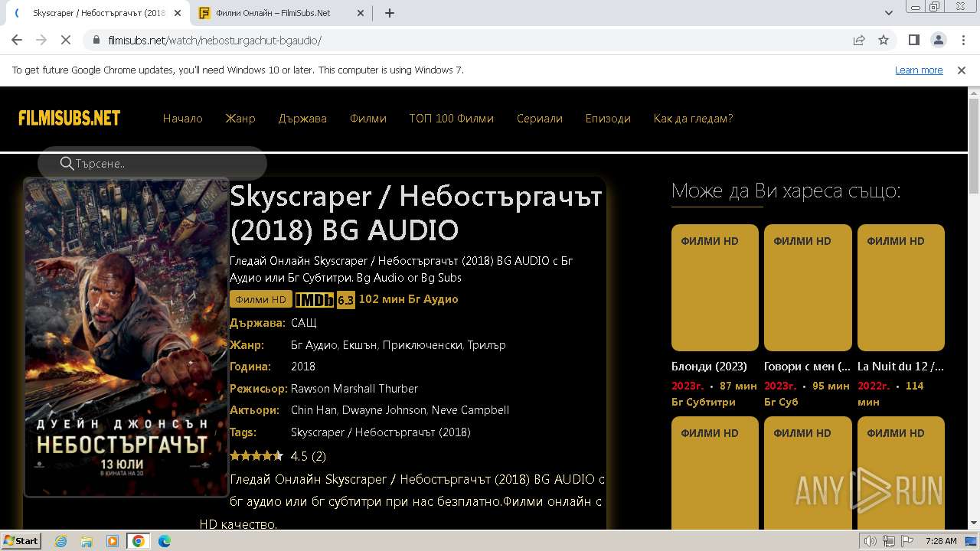Open the Жанр menu item

[240, 119]
